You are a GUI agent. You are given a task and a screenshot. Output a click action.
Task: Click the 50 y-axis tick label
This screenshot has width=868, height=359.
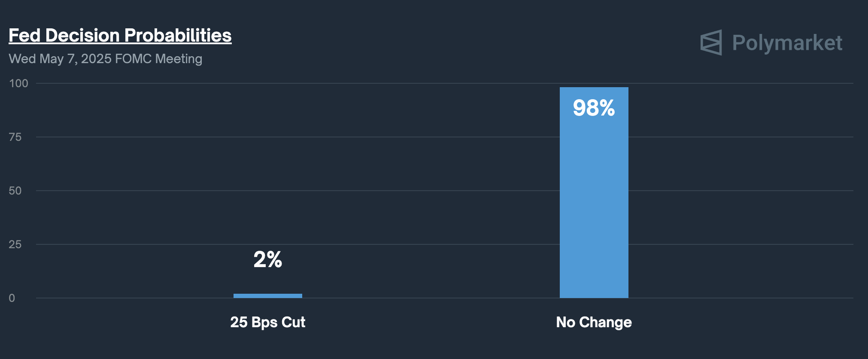click(15, 191)
